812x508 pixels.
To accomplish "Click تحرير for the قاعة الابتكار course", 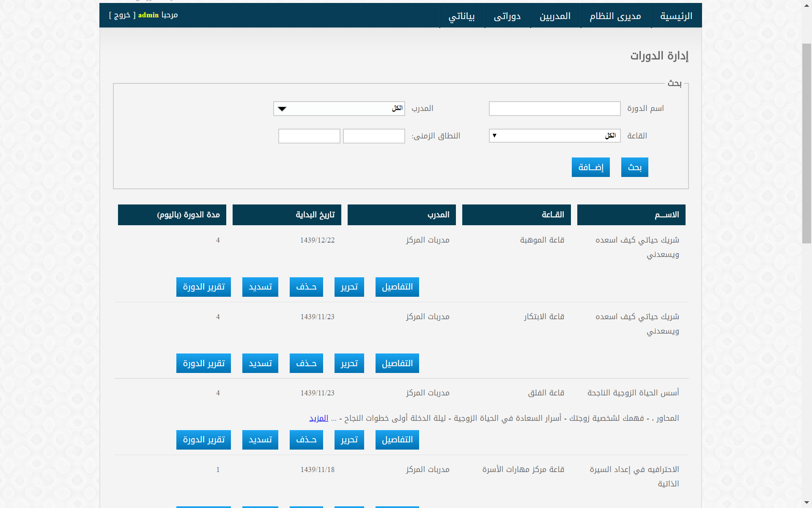I will point(349,363).
